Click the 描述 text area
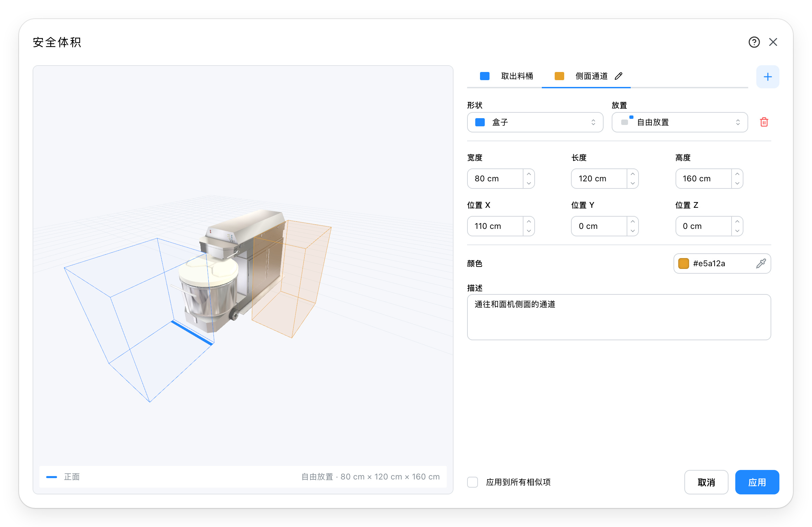The image size is (812, 527). click(x=619, y=317)
